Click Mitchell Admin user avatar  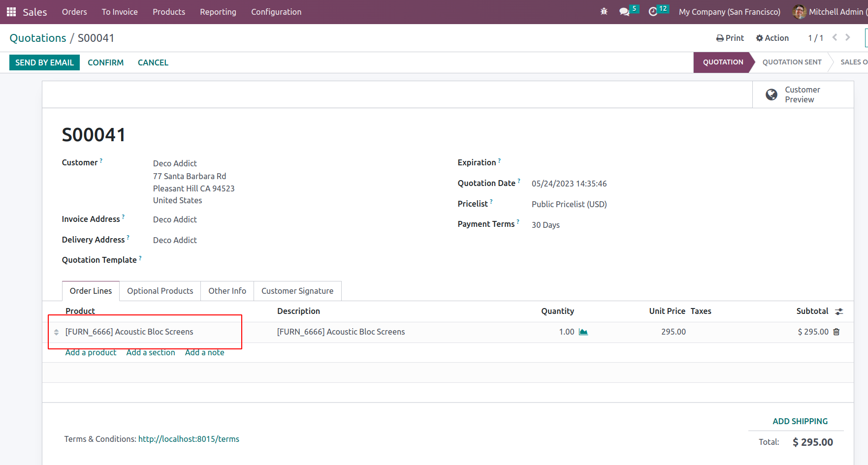point(799,12)
